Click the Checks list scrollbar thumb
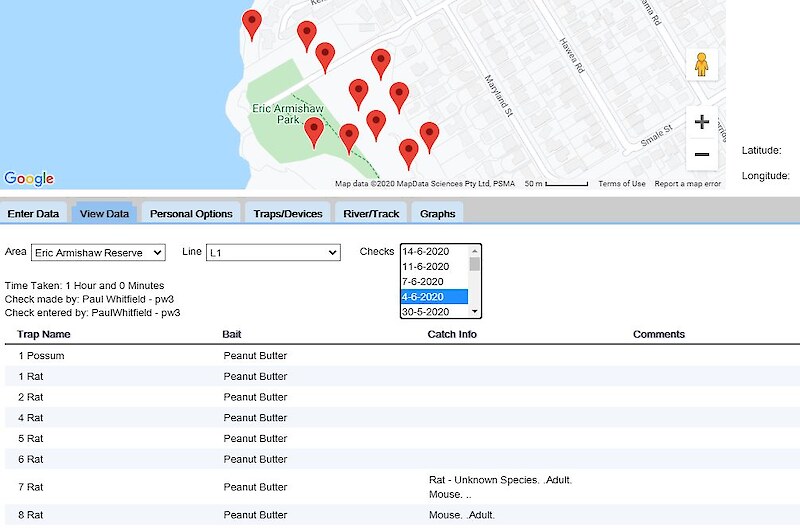 pyautogui.click(x=474, y=264)
